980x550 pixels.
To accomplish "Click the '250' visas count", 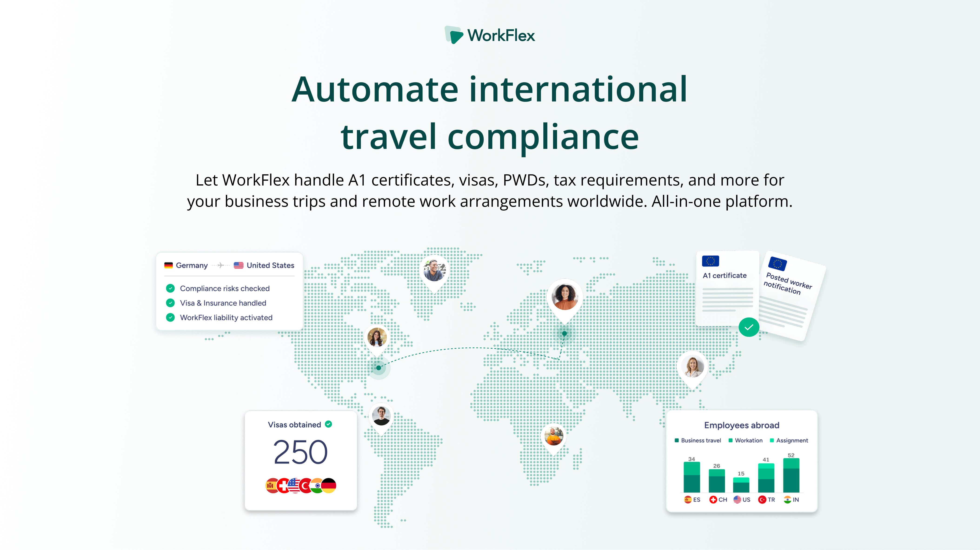I will tap(300, 452).
